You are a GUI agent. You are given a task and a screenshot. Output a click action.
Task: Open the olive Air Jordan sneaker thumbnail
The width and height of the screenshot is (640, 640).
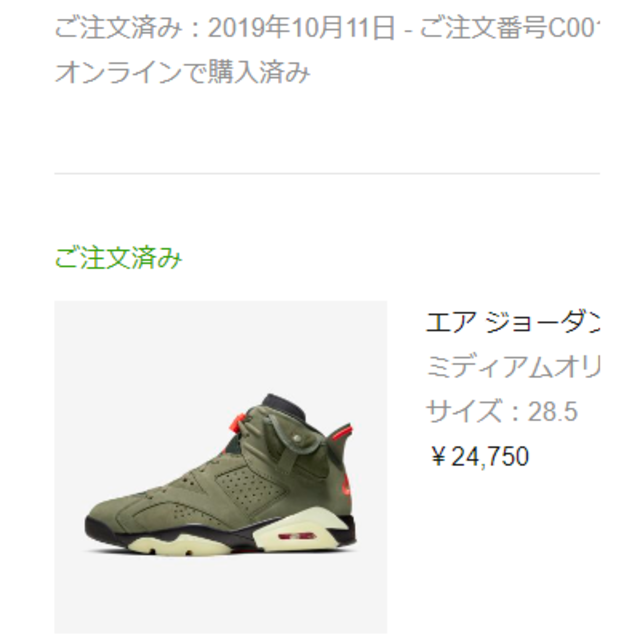pyautogui.click(x=220, y=467)
